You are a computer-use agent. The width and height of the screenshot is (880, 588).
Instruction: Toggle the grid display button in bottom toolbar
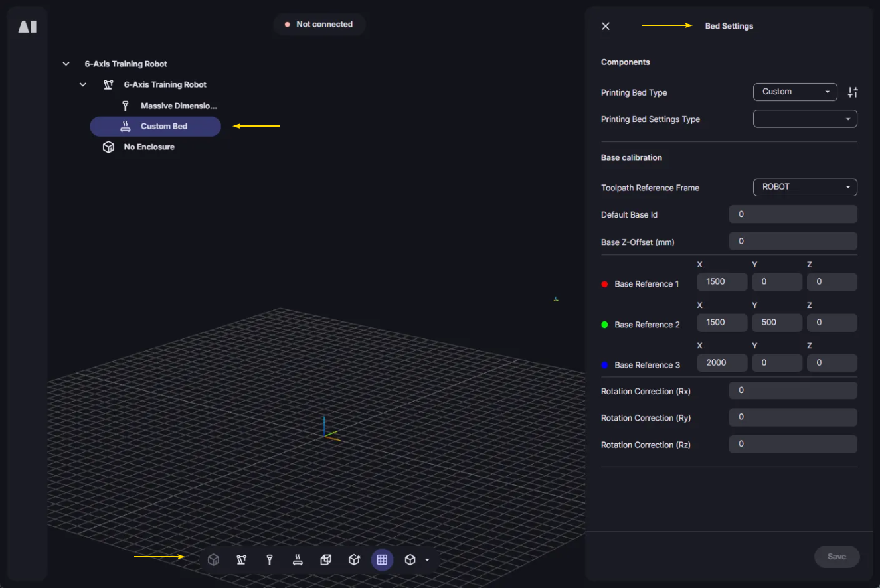(x=382, y=560)
